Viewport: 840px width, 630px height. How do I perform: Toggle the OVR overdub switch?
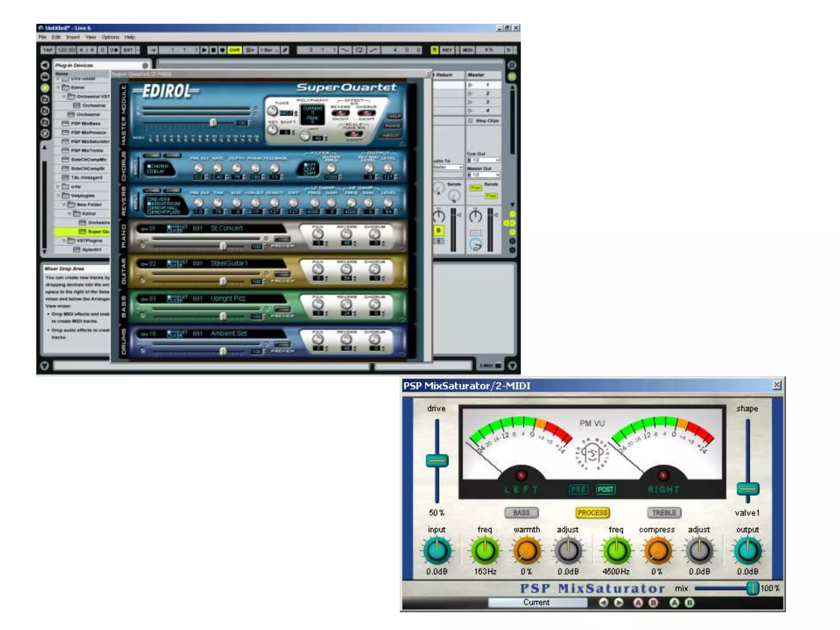[x=235, y=50]
